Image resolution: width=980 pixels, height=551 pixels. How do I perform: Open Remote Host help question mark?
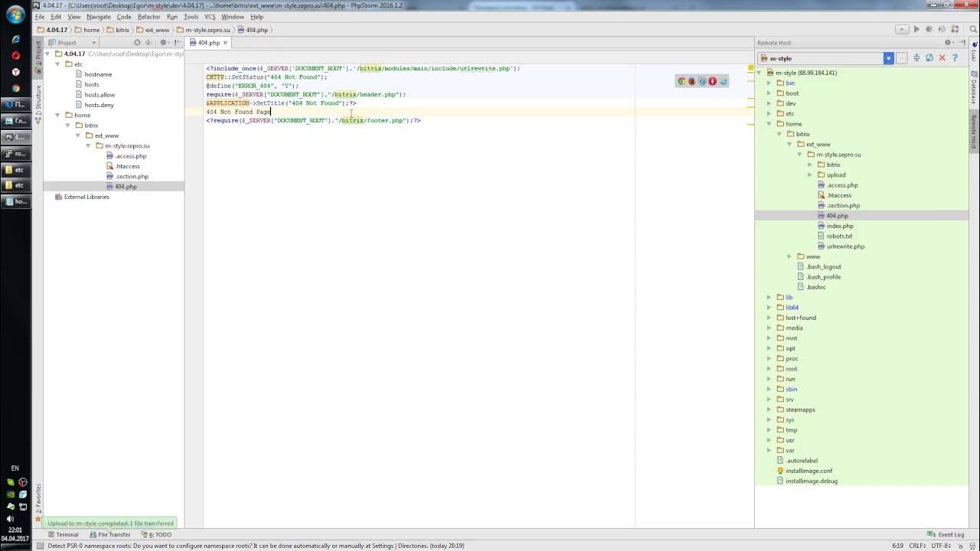coord(955,58)
